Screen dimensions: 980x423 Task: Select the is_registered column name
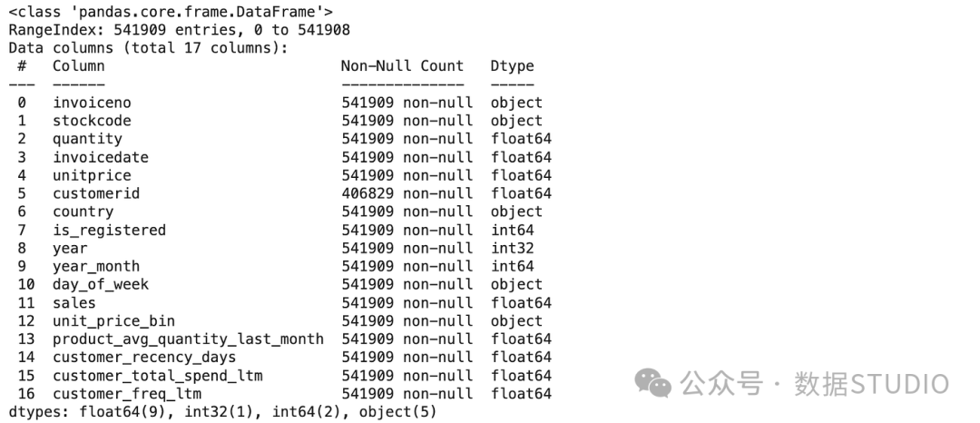click(110, 230)
